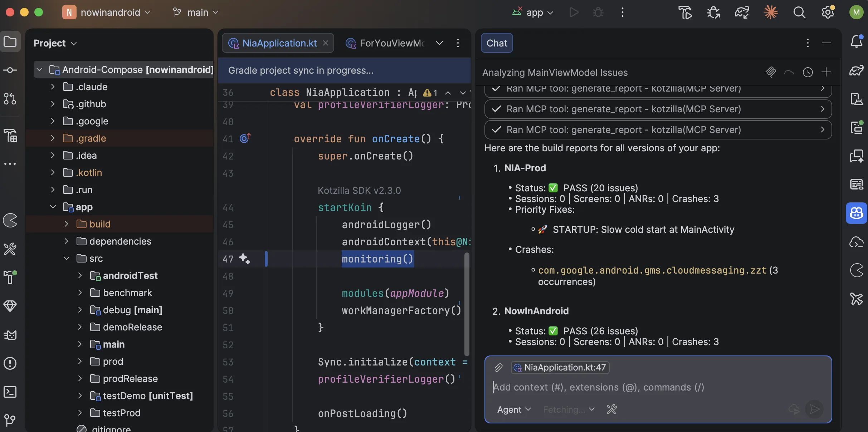The image size is (868, 432).
Task: Open the Terminal tool window
Action: point(10,392)
